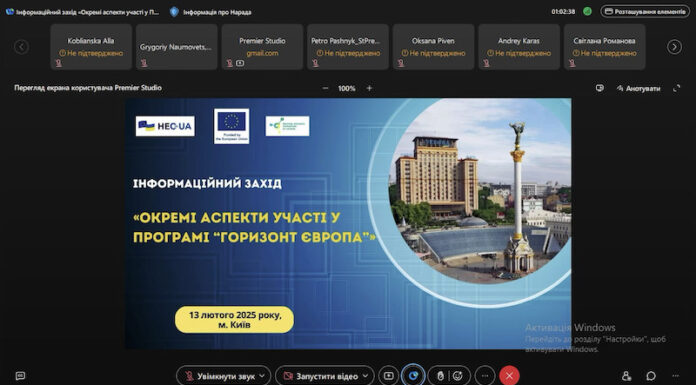
Task: Show next participants with right arrow
Action: coord(674,47)
